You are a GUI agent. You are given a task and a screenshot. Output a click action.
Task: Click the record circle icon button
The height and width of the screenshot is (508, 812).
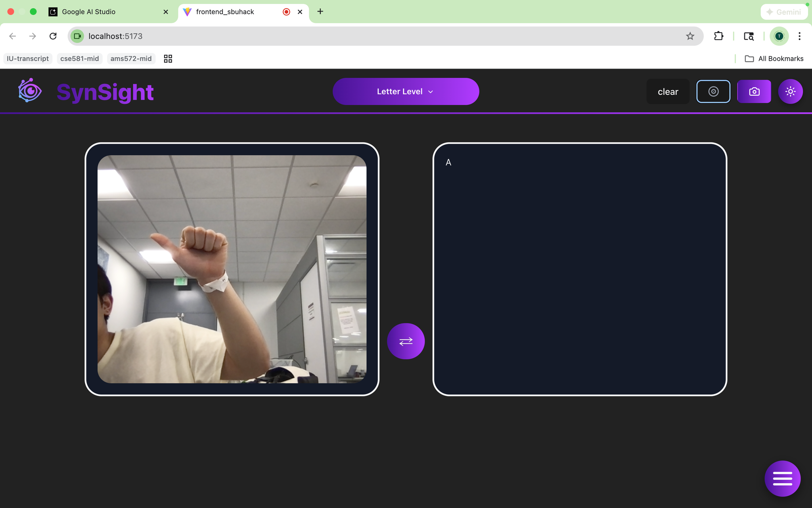tap(713, 92)
